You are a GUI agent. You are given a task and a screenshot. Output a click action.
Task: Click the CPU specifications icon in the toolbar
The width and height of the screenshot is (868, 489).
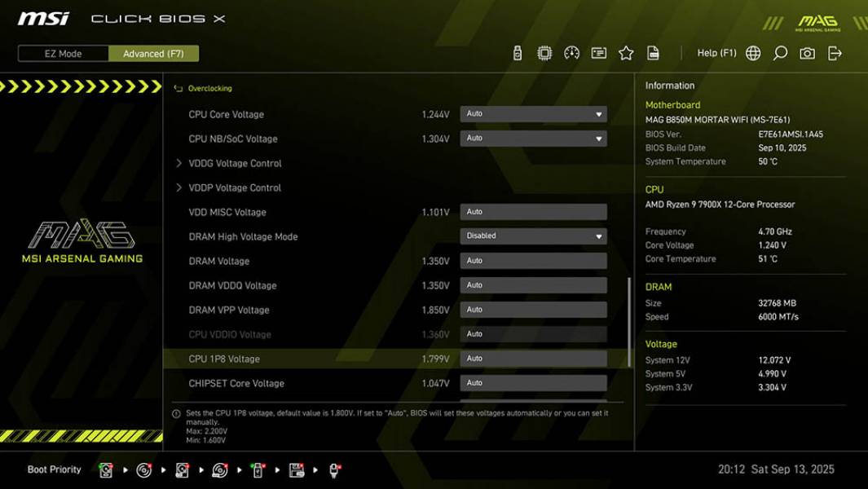[546, 51]
